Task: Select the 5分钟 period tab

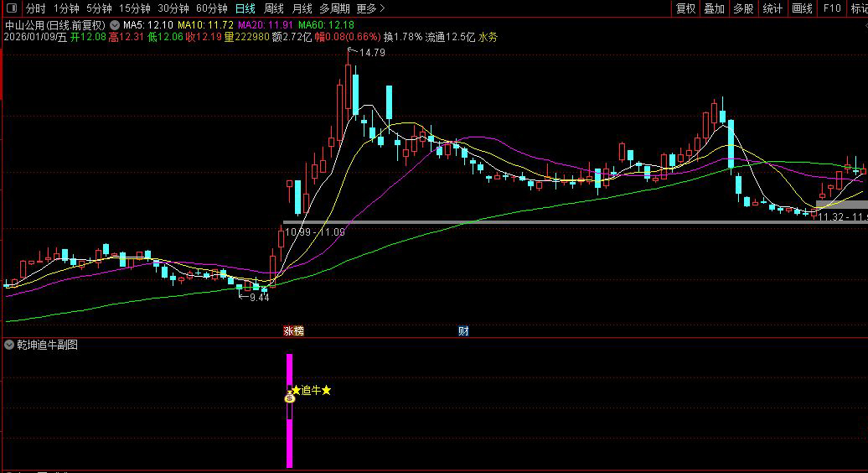Action: (x=99, y=8)
